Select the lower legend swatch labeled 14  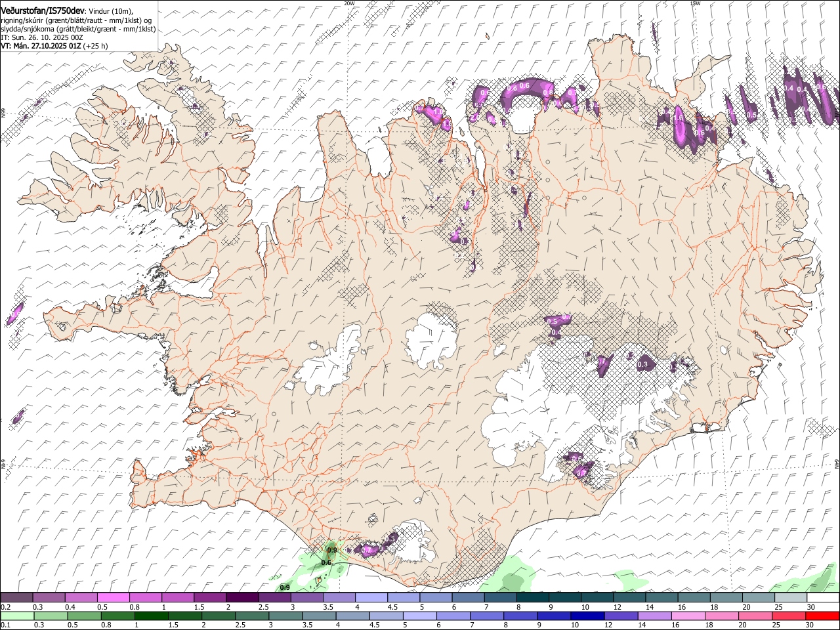pyautogui.click(x=654, y=616)
